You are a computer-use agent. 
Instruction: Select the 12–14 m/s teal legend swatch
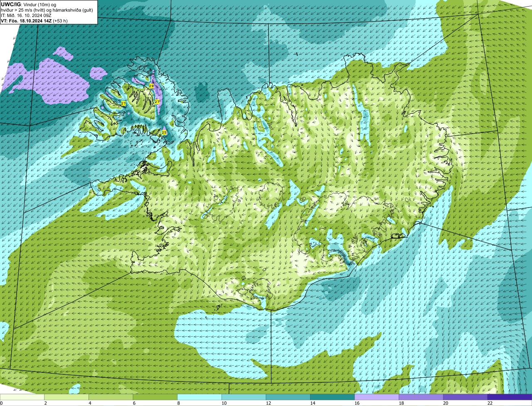click(288, 397)
